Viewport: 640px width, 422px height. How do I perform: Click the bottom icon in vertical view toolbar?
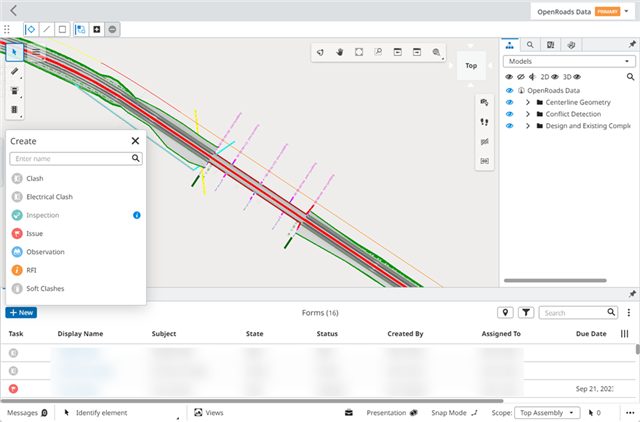coord(484,161)
